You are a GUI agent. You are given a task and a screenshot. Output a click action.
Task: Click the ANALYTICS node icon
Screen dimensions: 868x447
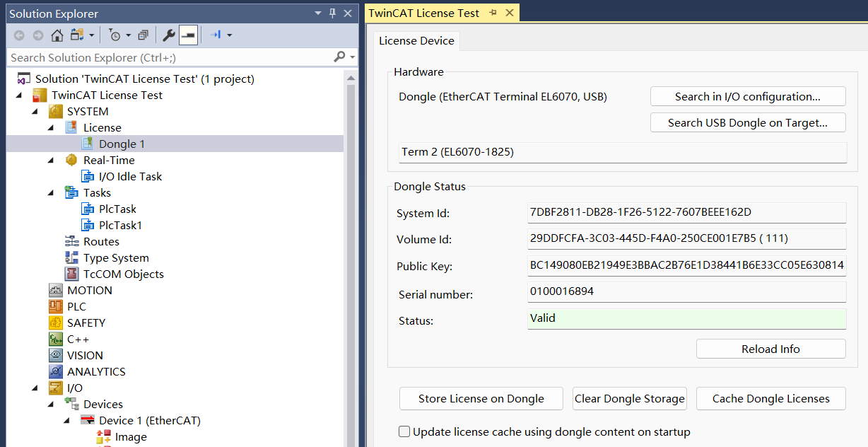[56, 371]
